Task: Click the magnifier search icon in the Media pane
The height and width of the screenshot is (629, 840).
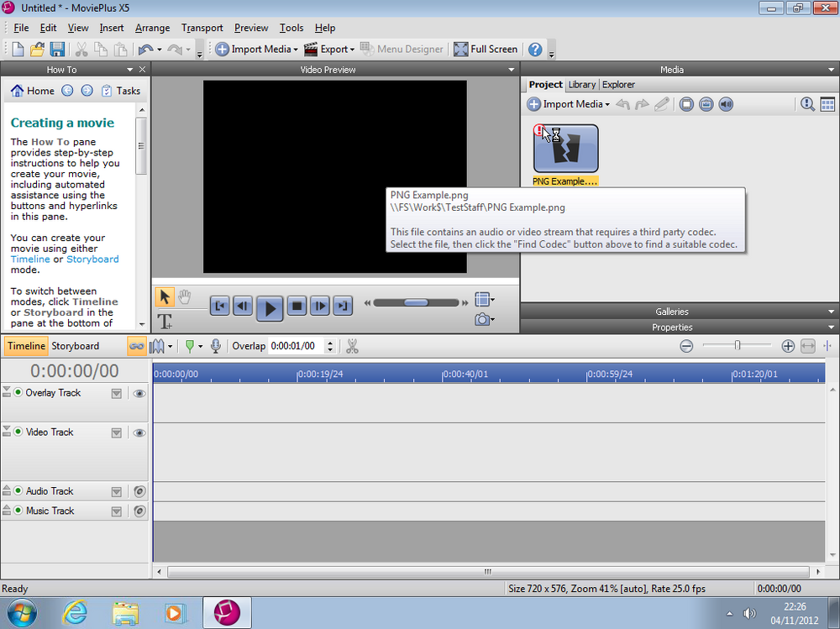Action: pyautogui.click(x=807, y=104)
